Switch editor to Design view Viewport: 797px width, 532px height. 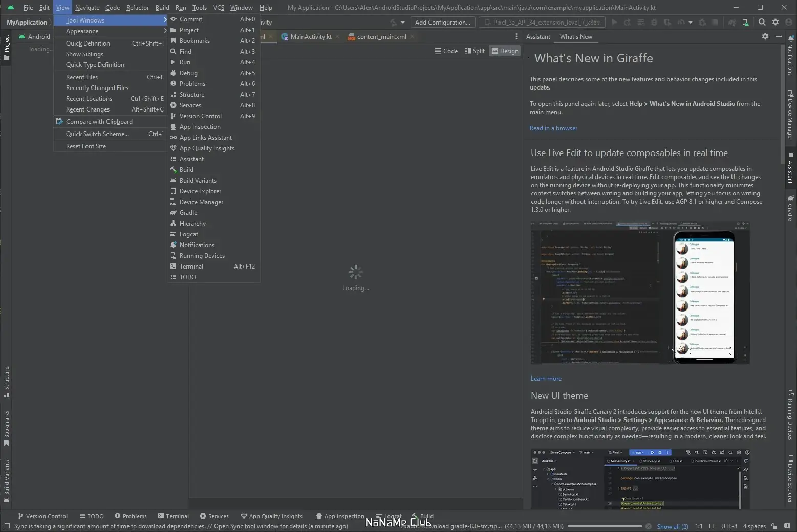505,51
